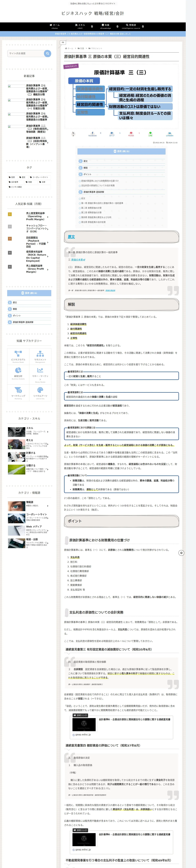Open 三 原価の本質 link in quote
Viewport: 196px width, 868px height.
[x=78, y=260]
